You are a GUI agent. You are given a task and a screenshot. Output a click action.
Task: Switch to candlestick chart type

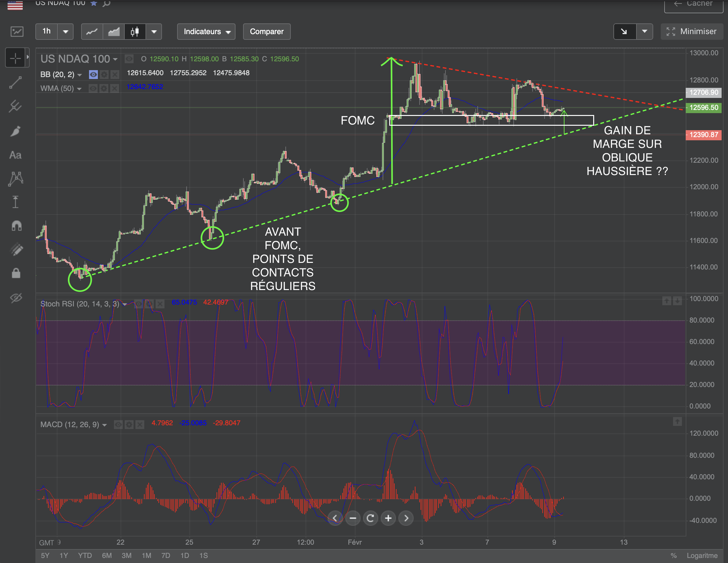[x=135, y=32]
